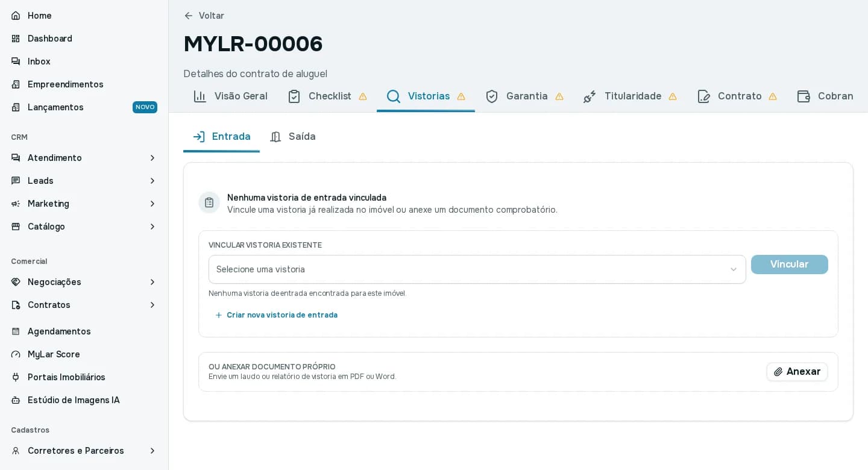
Task: Click the MYLR-00006 contract title
Action: click(253, 44)
